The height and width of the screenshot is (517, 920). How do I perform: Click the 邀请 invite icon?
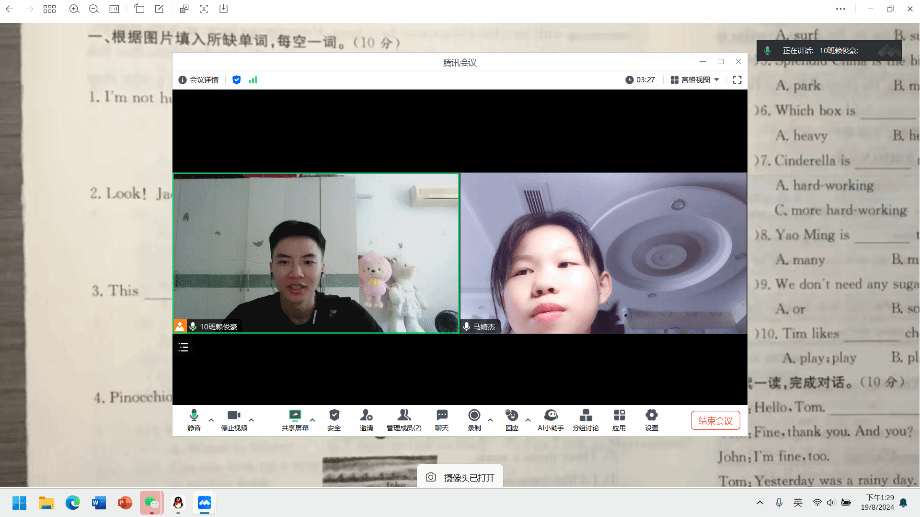366,419
